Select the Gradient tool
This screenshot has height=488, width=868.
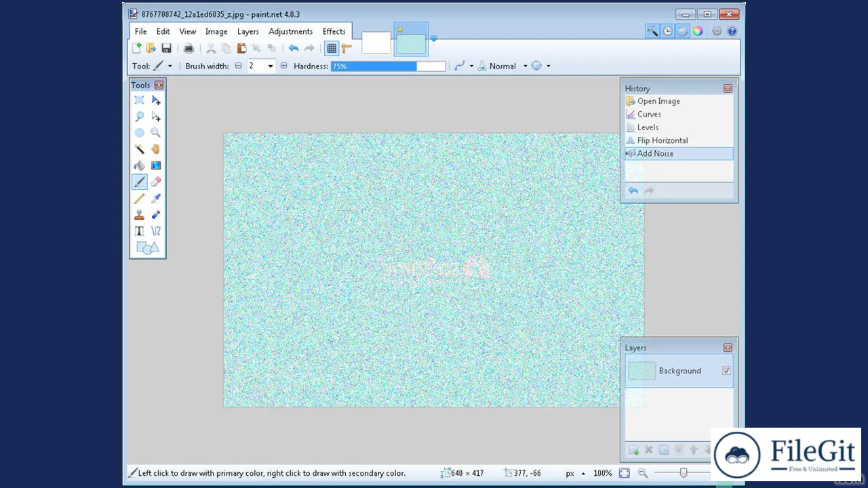pyautogui.click(x=156, y=165)
